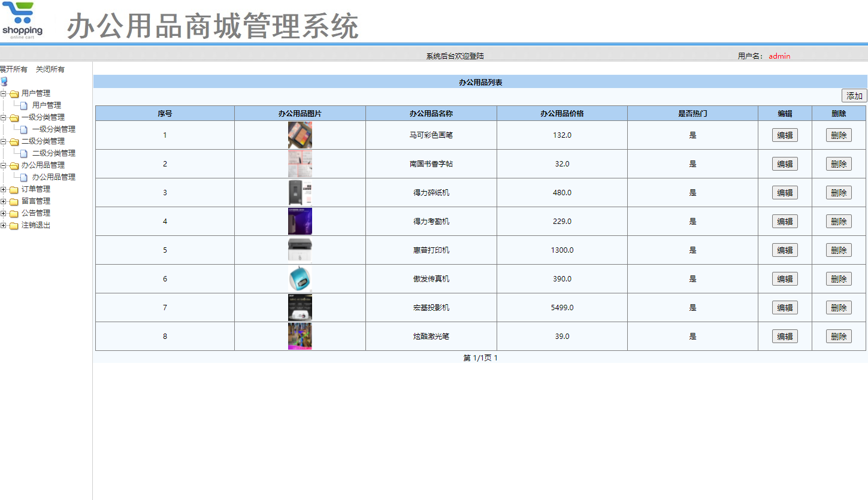This screenshot has height=500, width=868.
Task: Click the 留言管理 folder icon
Action: (13, 201)
